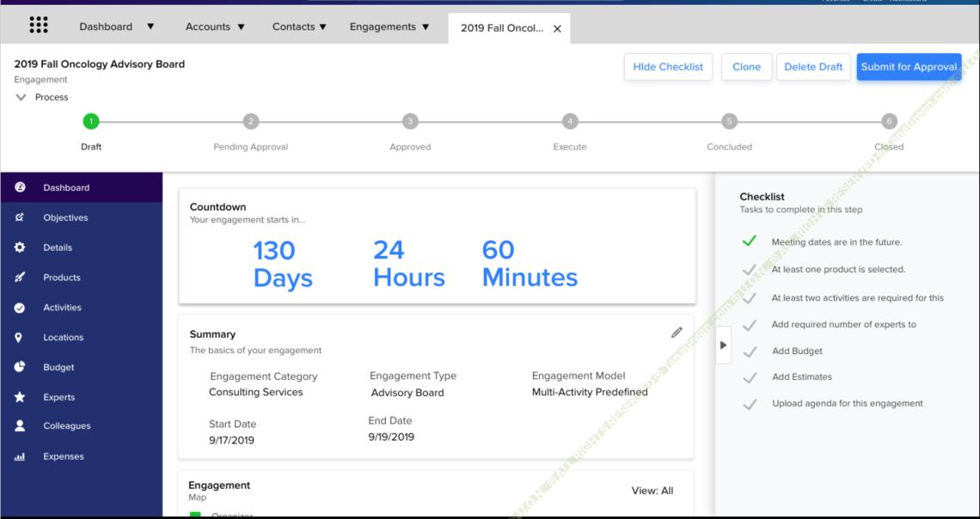The height and width of the screenshot is (519, 980).
Task: Click Submit for Approval button
Action: pyautogui.click(x=909, y=67)
